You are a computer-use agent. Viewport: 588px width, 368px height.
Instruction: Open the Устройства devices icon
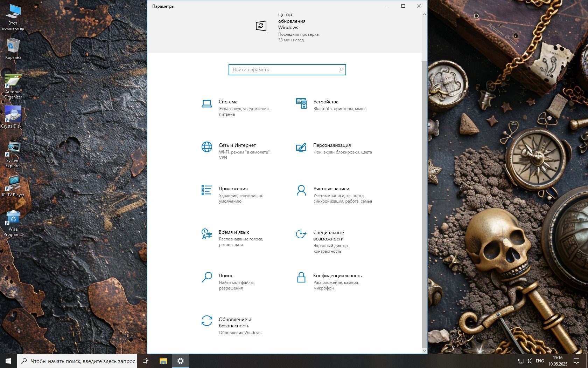[301, 104]
